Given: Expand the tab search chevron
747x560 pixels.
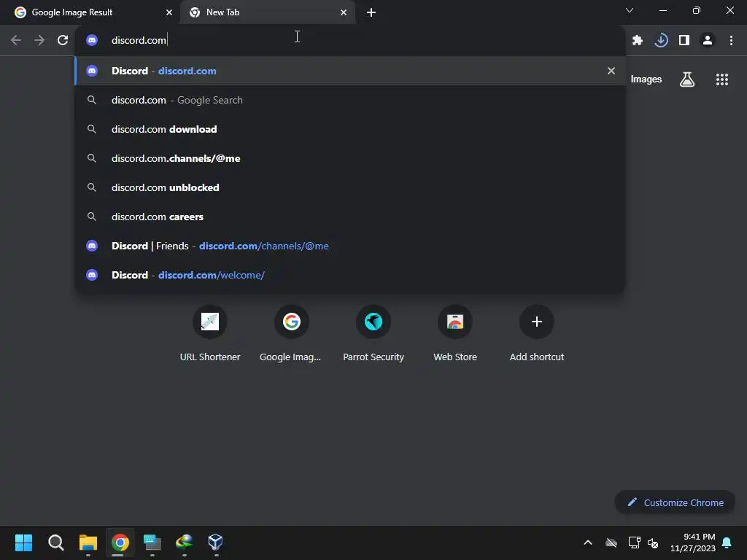Looking at the screenshot, I should coord(630,10).
